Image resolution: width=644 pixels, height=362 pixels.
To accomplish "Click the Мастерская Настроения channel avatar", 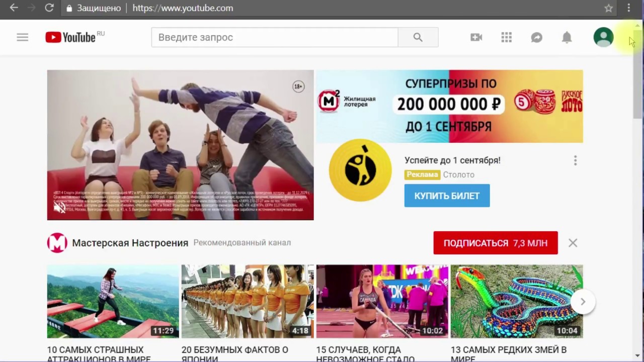I will click(x=57, y=243).
